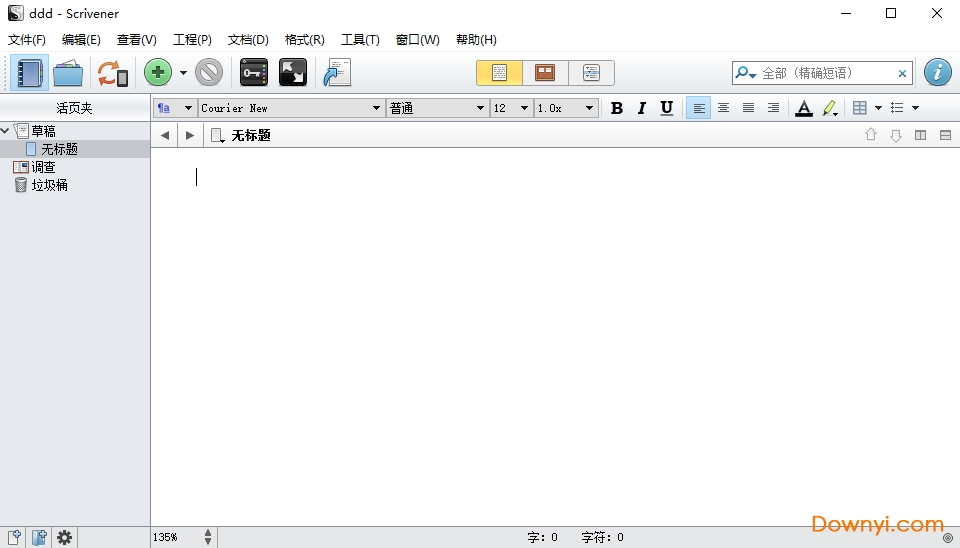Collapse the 草稿 folder in binder

[6, 131]
